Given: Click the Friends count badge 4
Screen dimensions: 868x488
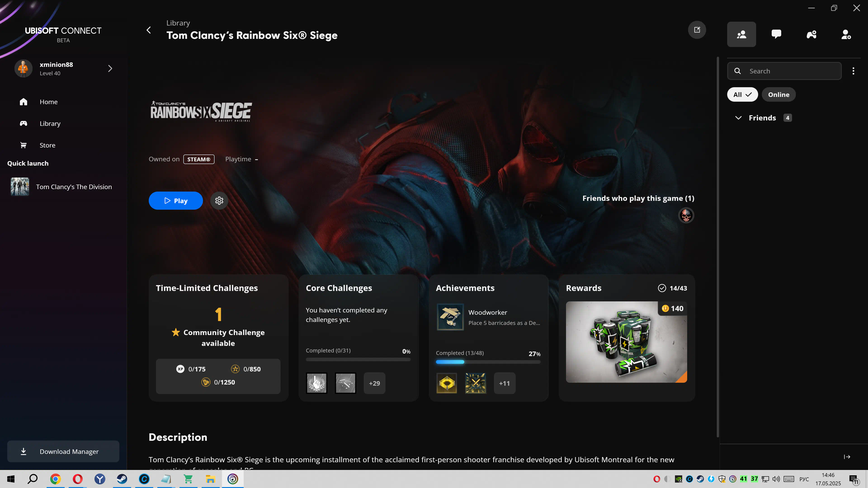Looking at the screenshot, I should [x=788, y=118].
